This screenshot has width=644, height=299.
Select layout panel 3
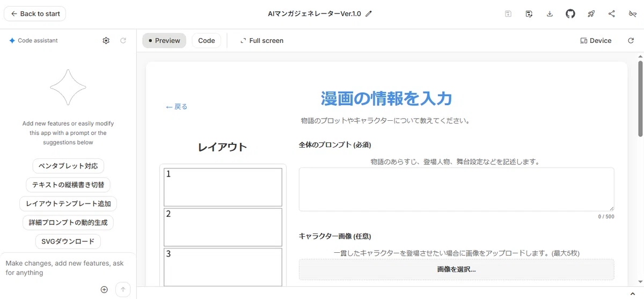(x=223, y=267)
